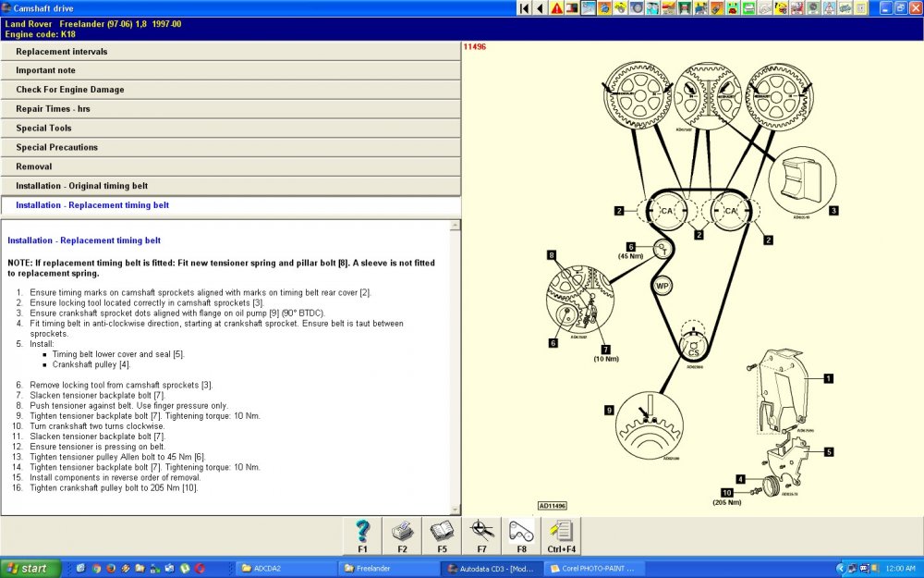Screen dimensions: 924x578
Task: Click the triangular road sign toolbar icon
Action: (829, 8)
